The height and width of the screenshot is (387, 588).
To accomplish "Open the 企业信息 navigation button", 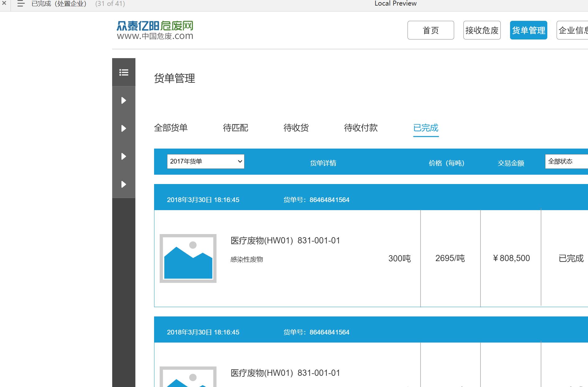I will click(x=572, y=30).
